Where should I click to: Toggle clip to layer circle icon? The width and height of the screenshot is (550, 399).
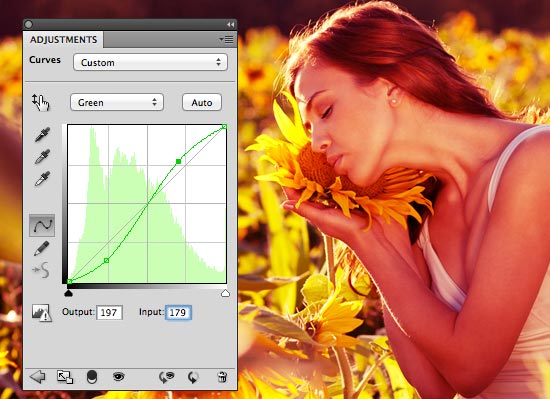pyautogui.click(x=92, y=377)
